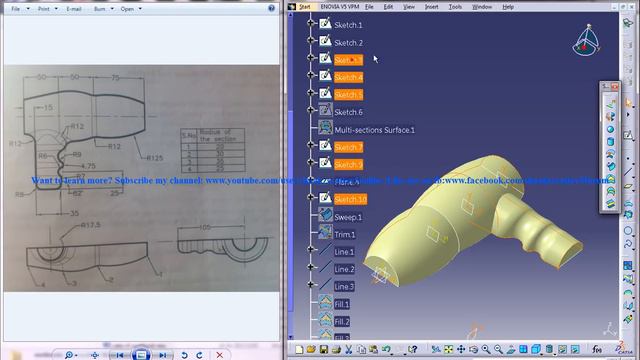This screenshot has height=360, width=640.
Task: Click the Fit to window icon in photo viewer
Action: pos(95,355)
